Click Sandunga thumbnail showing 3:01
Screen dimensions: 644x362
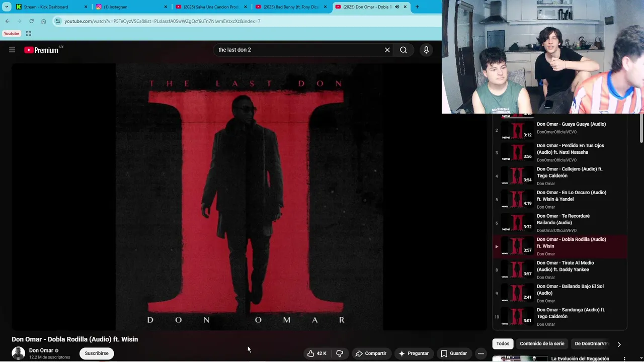[x=517, y=317]
